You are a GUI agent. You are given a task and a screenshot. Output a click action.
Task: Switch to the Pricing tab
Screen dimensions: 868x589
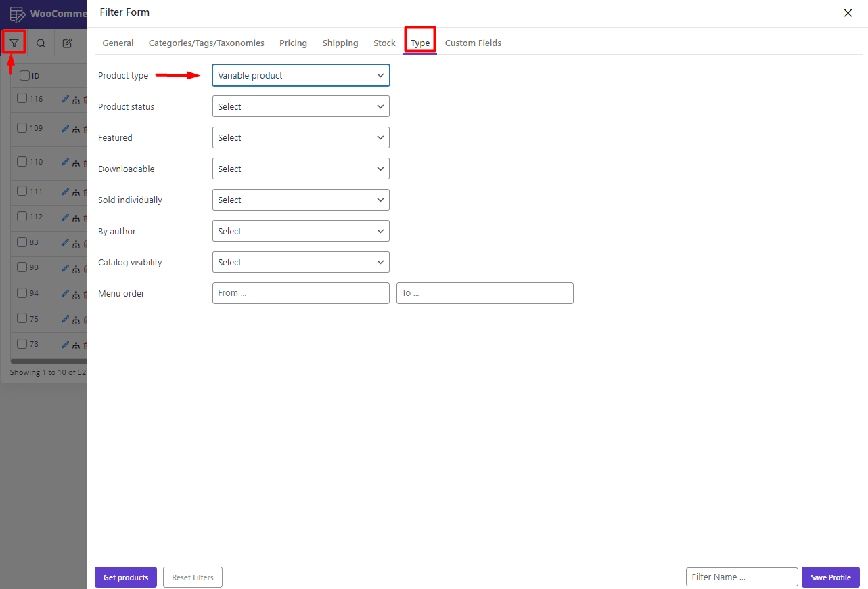293,43
